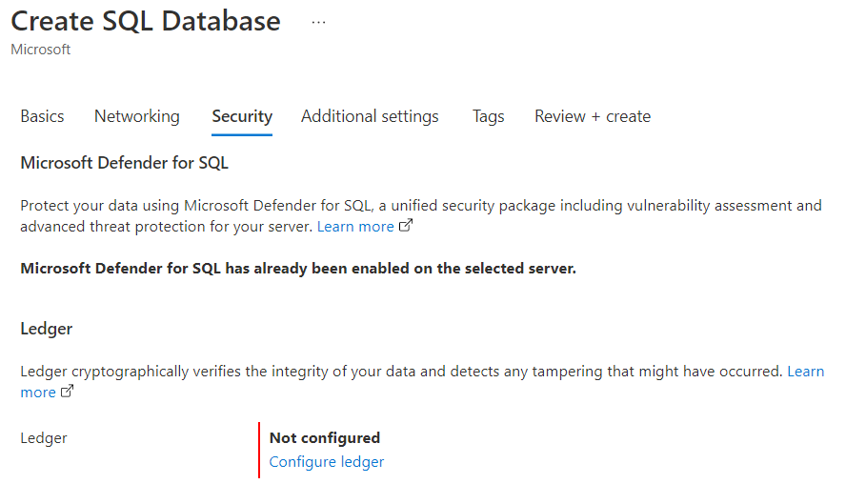Click the Microsoft Defender for SQL section heading

click(124, 163)
